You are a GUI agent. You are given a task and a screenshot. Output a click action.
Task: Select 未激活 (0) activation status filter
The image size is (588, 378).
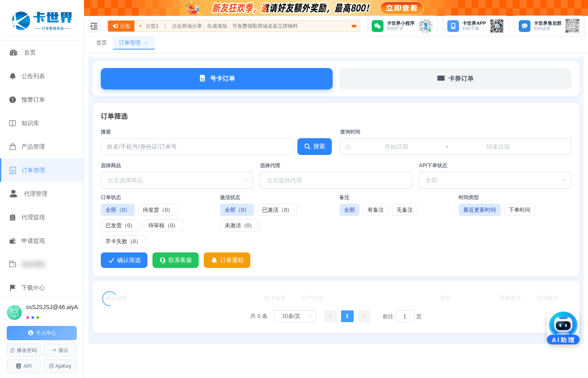point(240,226)
